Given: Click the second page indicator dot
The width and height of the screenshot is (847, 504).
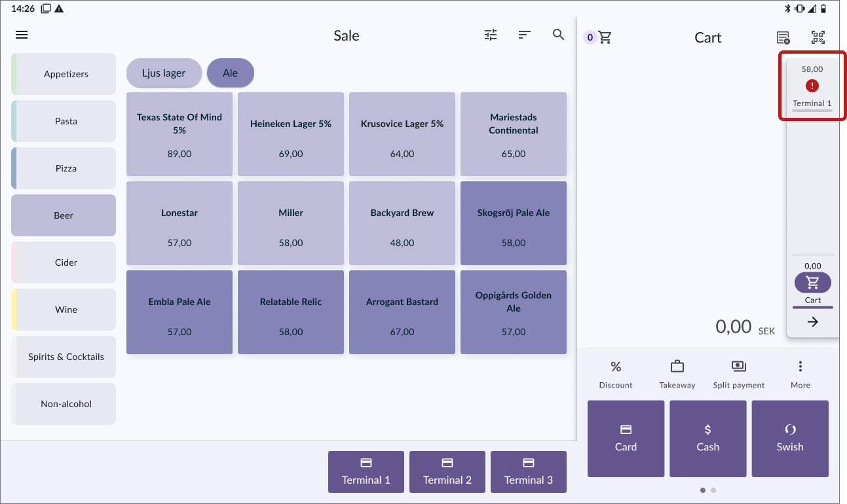Looking at the screenshot, I should click(x=713, y=490).
